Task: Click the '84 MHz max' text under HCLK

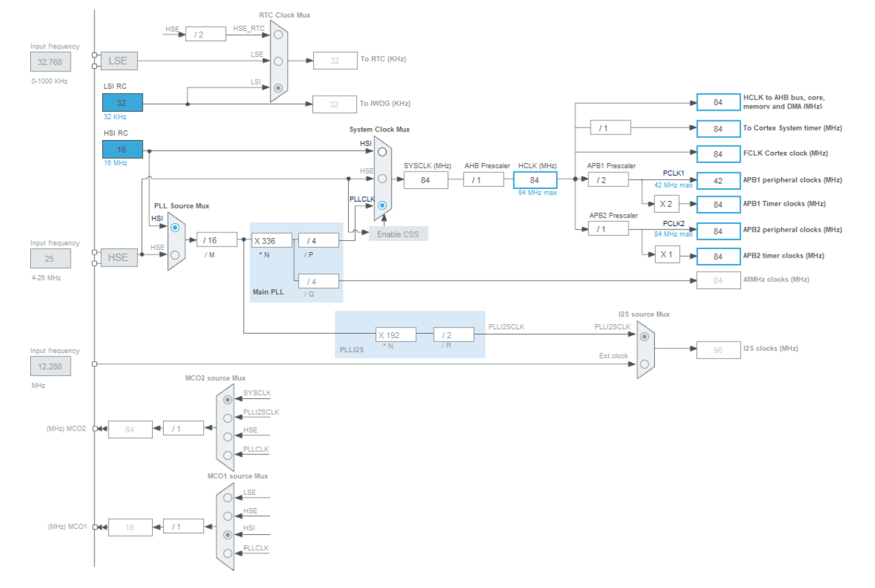Action: pyautogui.click(x=537, y=192)
